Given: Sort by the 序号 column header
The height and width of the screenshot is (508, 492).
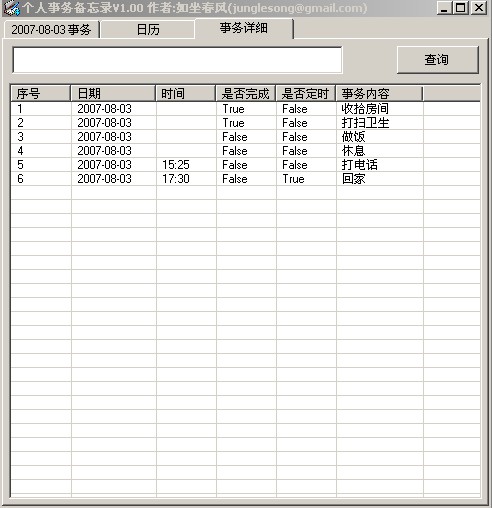Looking at the screenshot, I should point(41,93).
